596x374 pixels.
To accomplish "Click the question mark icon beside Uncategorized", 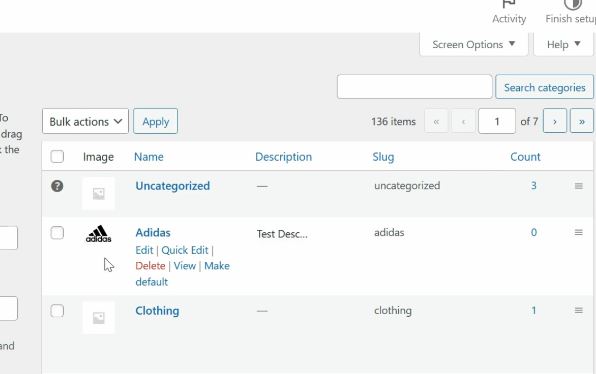I will [57, 186].
